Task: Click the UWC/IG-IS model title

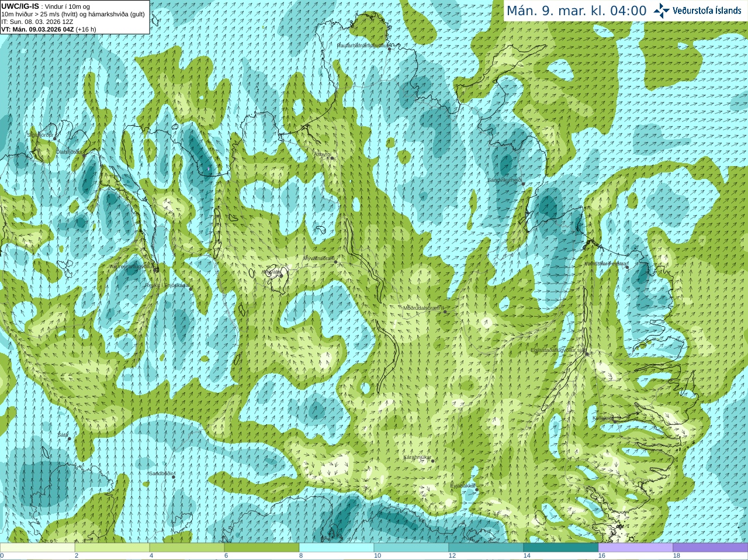Action: tap(20, 6)
